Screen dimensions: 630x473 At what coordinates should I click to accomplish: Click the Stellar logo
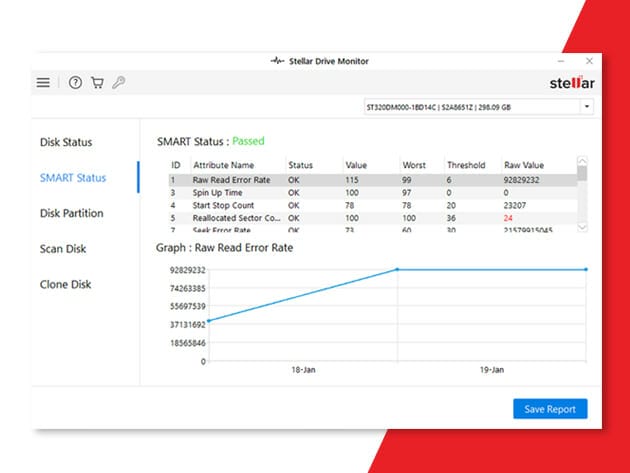(572, 82)
